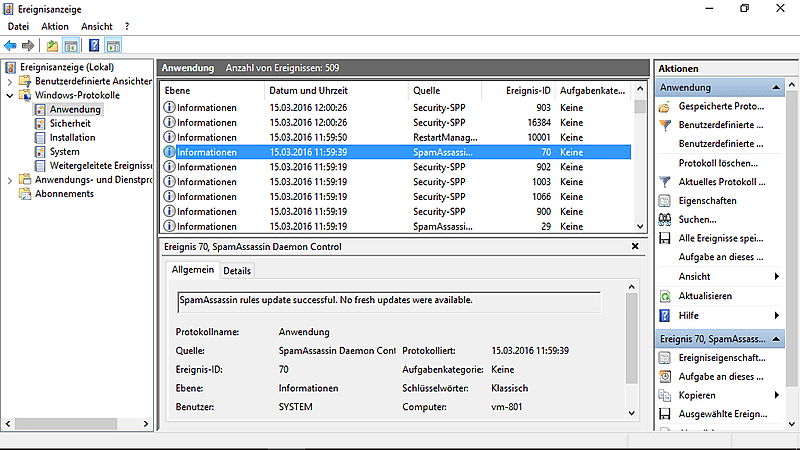Toggle the console tree show/hide toolbar button
The width and height of the screenshot is (800, 450).
[71, 46]
